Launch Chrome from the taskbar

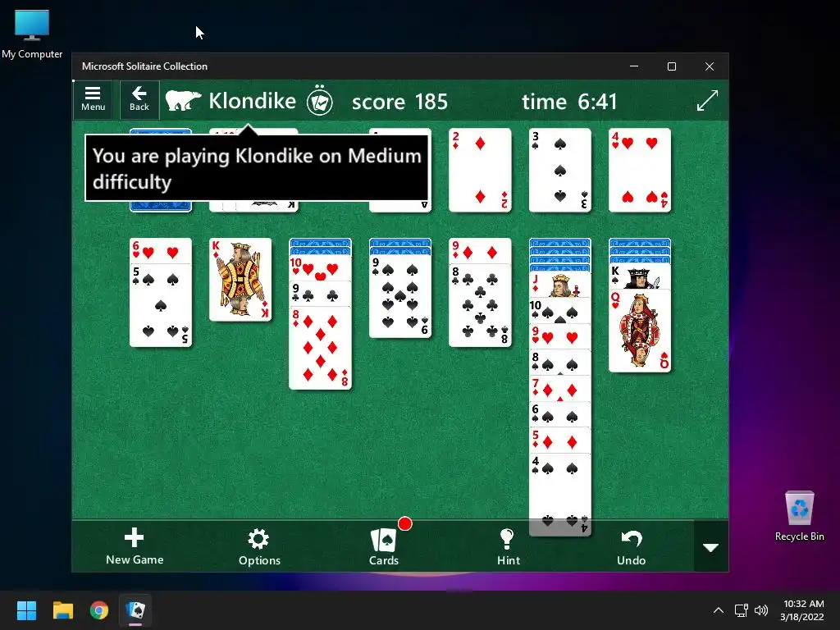99,610
